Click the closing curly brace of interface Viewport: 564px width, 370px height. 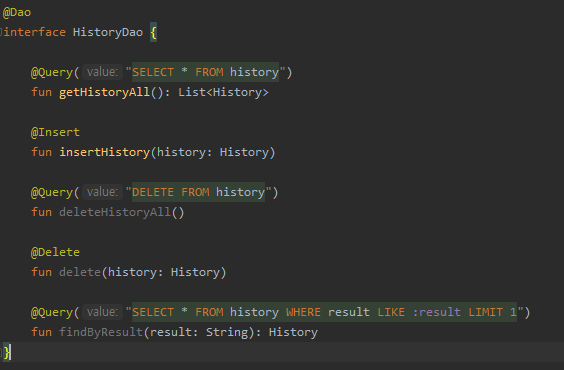(7, 352)
